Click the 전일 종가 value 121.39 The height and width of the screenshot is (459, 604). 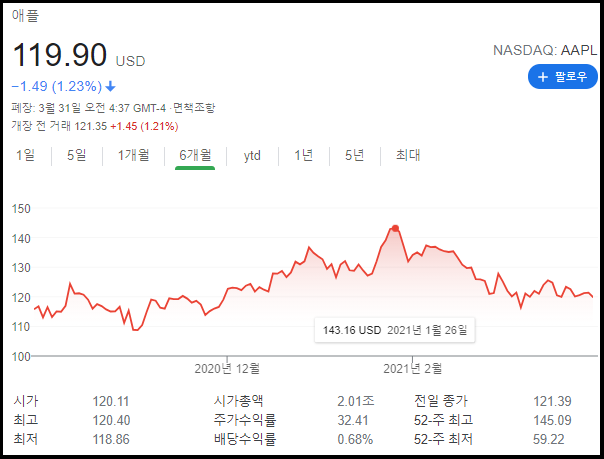552,401
